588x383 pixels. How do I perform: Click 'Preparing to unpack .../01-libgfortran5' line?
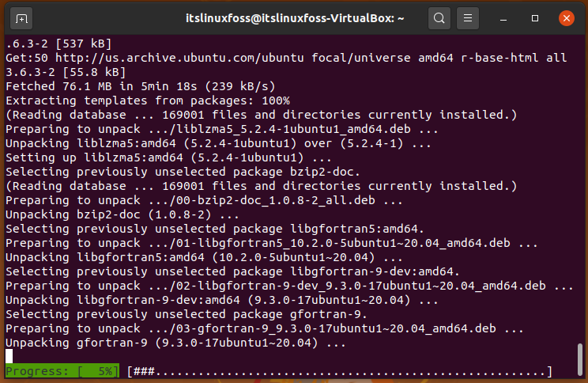[x=272, y=243]
